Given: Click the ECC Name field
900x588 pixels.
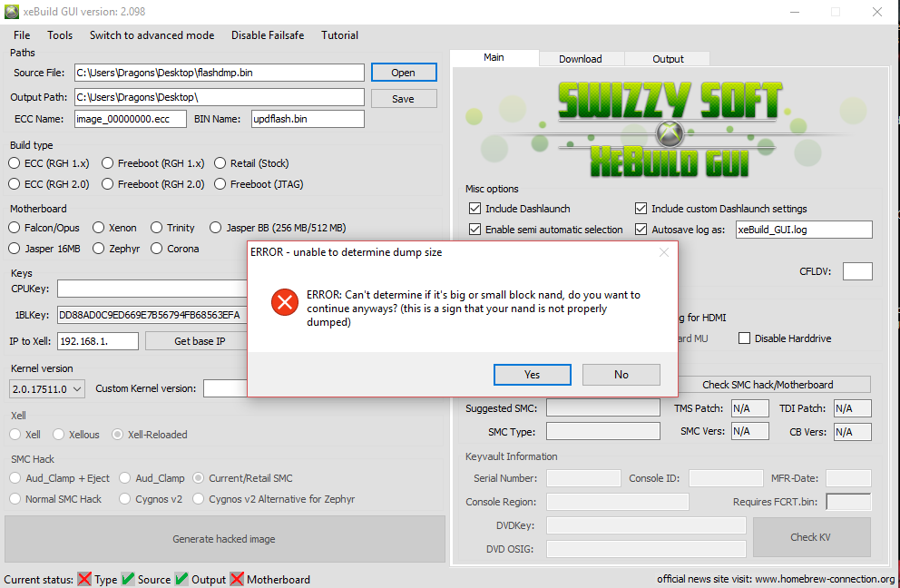Looking at the screenshot, I should coord(131,119).
